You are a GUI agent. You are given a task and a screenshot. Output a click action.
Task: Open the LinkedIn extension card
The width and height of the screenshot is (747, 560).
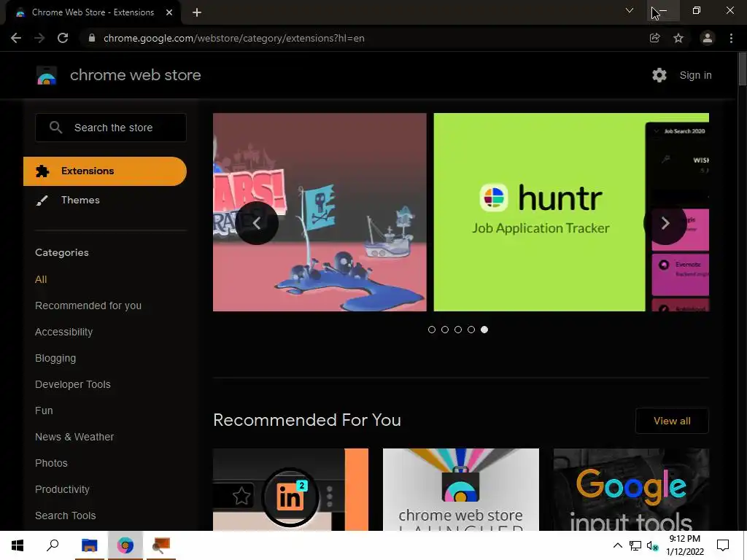[x=290, y=489]
